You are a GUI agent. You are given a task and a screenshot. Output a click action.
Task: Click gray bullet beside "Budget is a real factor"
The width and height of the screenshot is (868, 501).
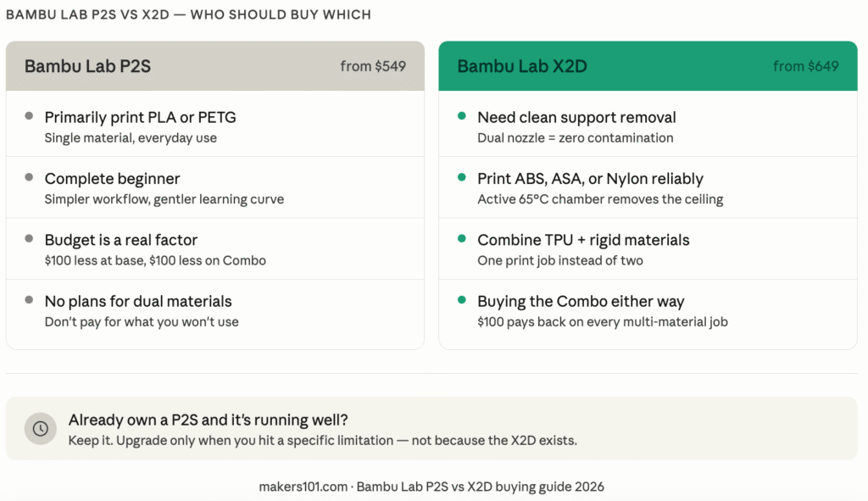(x=29, y=239)
